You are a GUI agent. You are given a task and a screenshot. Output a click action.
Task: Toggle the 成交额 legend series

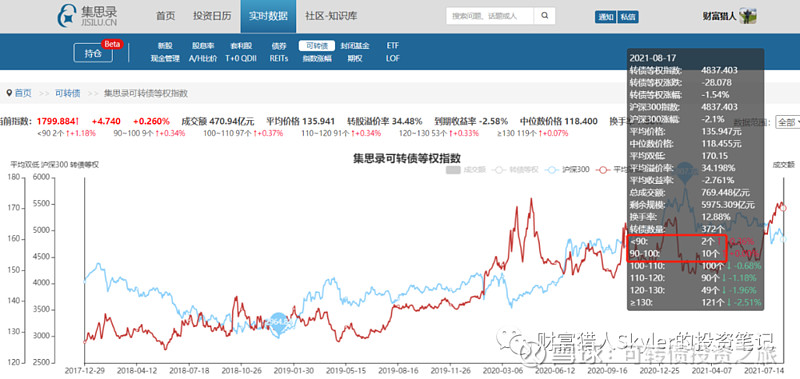coord(467,169)
